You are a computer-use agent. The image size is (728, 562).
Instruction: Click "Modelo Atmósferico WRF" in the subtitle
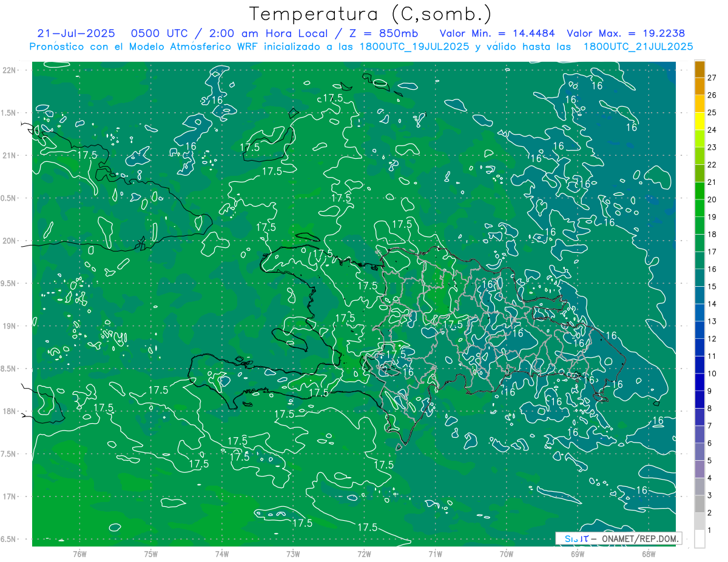192,47
